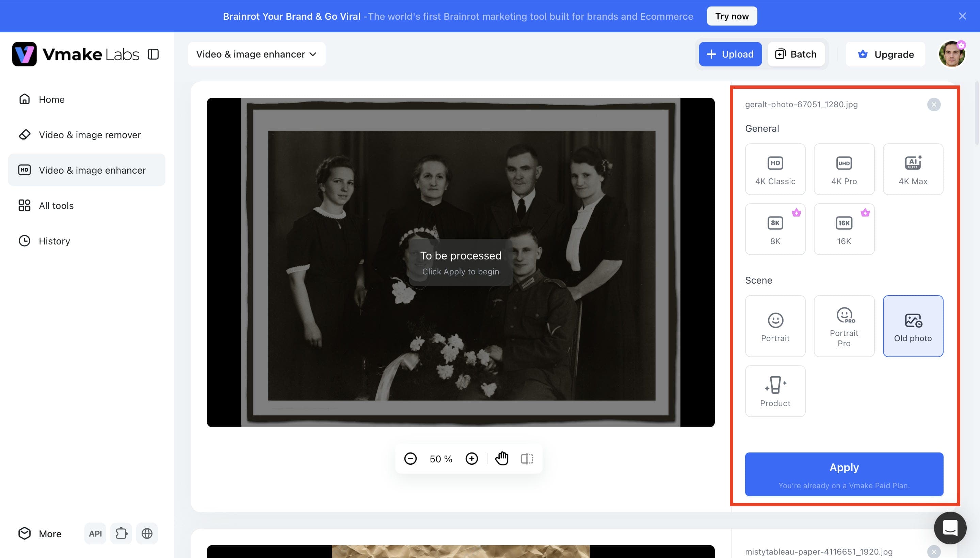Viewport: 980px width, 558px height.
Task: Zoom in with the plus icon
Action: [471, 459]
